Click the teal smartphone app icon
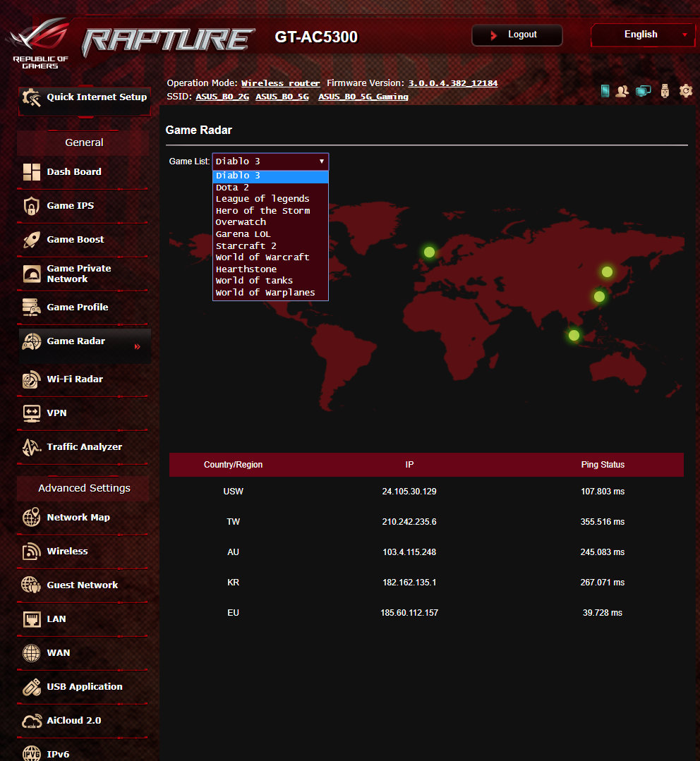This screenshot has width=700, height=761. click(x=605, y=91)
